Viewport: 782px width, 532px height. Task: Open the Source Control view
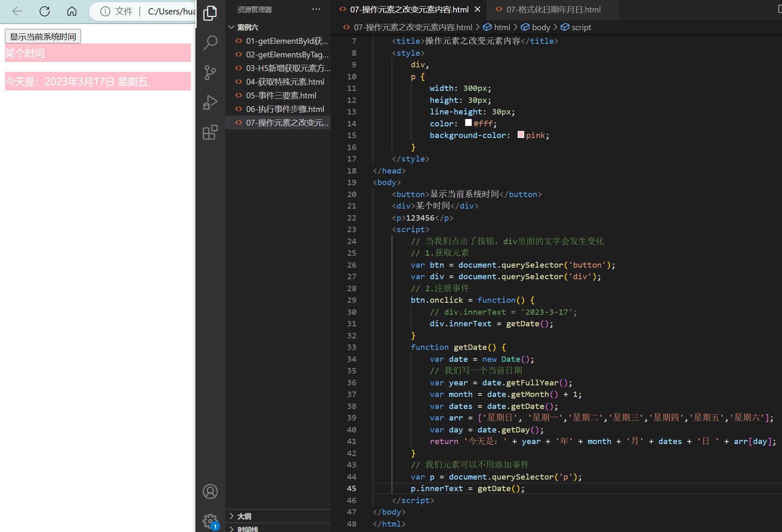coord(210,73)
